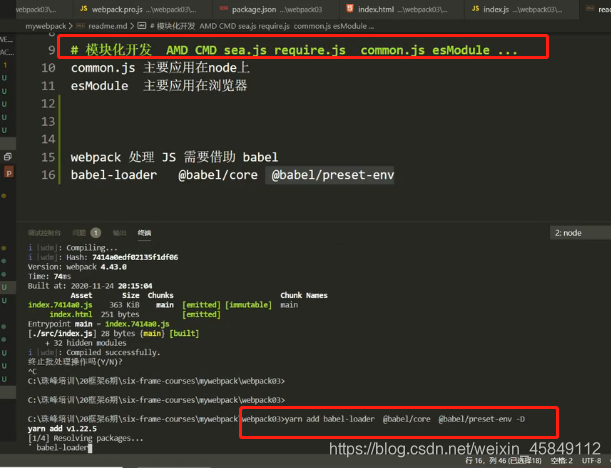The height and width of the screenshot is (468, 611).
Task: Click the yarn add babel-loader command in terminal
Action: (x=405, y=419)
